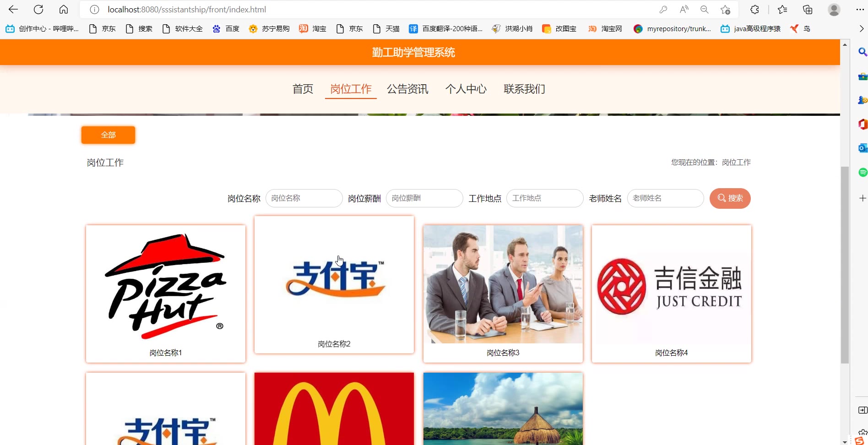Open the 淘宝网 bookmark

coord(605,29)
